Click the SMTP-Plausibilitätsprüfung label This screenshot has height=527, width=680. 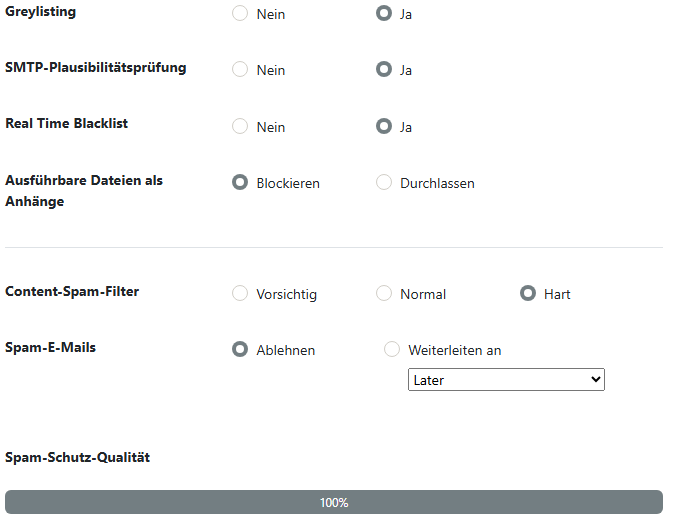coord(96,68)
